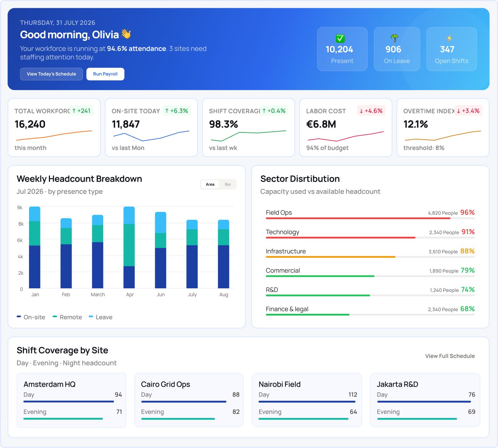Click the waving hand emoji beside greeting

click(126, 34)
